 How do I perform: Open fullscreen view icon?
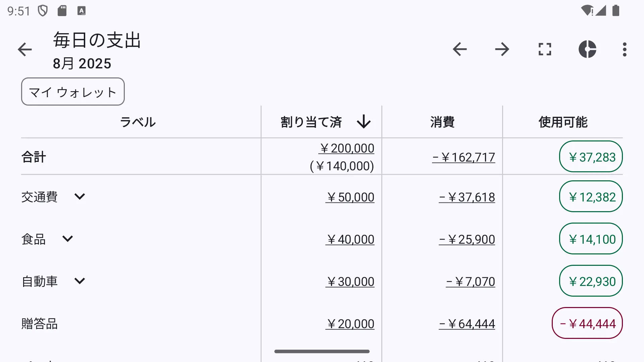click(545, 49)
